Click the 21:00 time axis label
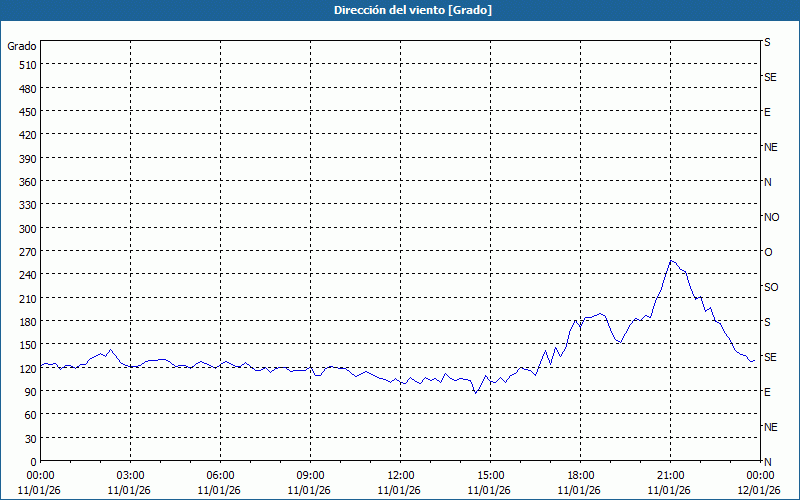This screenshot has height=500, width=800. click(670, 475)
